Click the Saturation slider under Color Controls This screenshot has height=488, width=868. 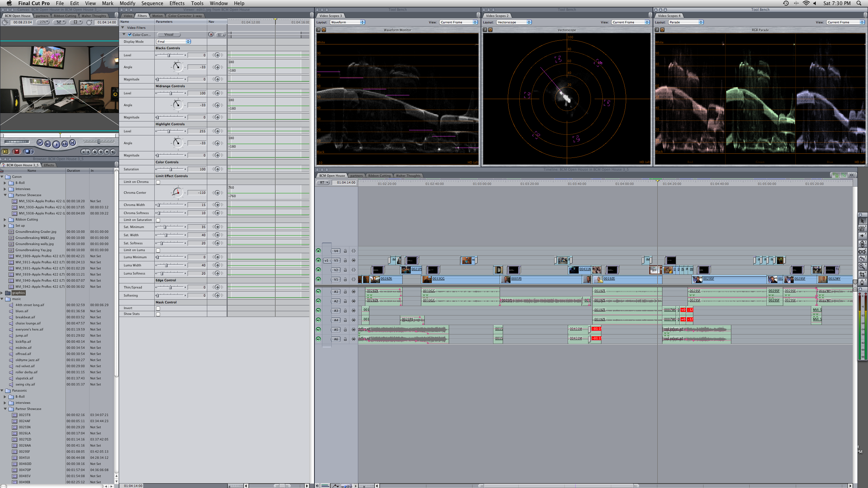coord(171,169)
